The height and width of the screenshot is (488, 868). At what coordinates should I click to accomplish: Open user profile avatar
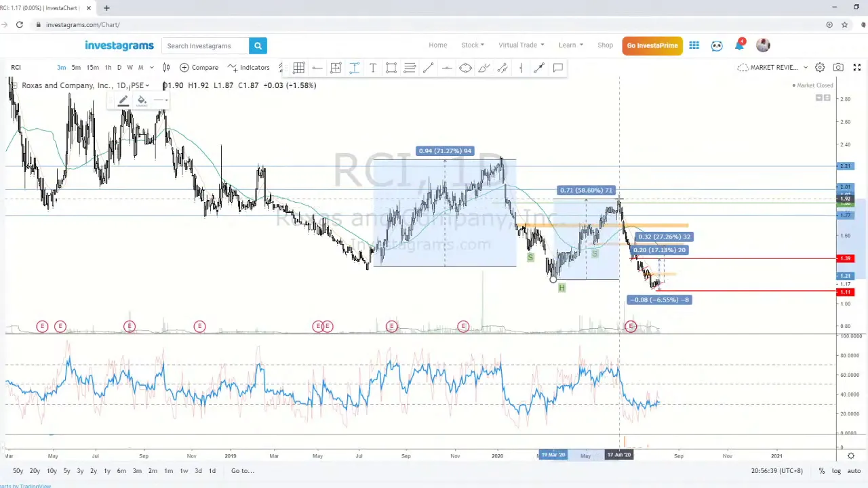763,45
